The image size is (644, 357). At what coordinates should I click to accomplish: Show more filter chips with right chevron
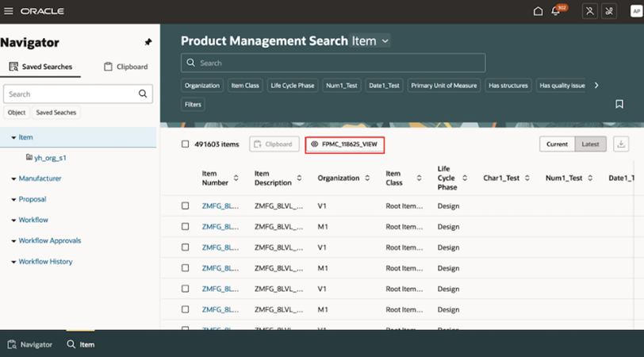point(596,86)
